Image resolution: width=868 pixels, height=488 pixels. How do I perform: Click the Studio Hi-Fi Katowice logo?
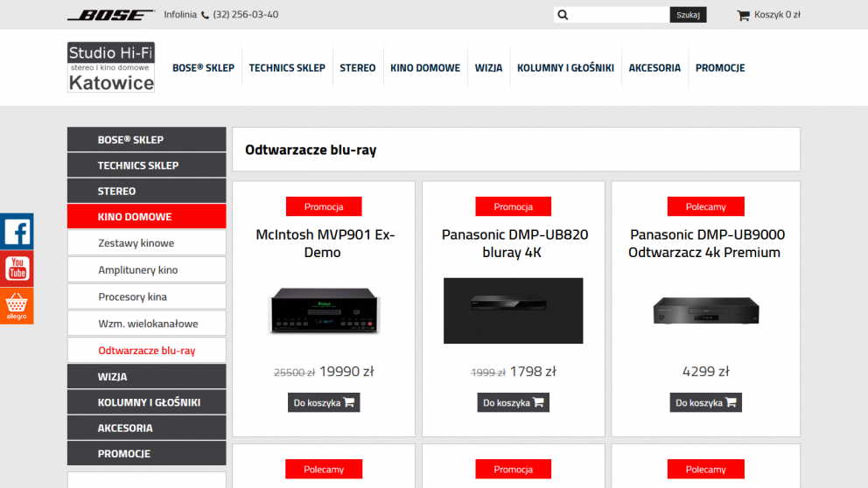[x=111, y=67]
